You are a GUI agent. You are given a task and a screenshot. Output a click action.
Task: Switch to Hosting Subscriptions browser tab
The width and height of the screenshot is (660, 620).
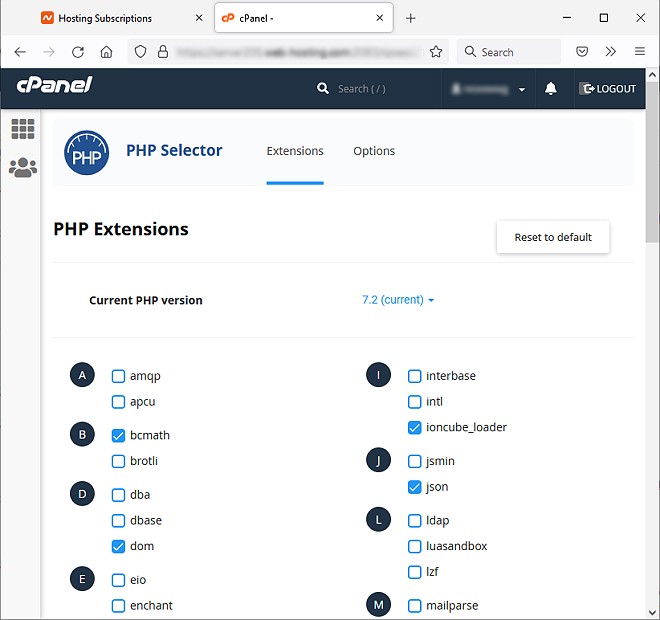(122, 18)
